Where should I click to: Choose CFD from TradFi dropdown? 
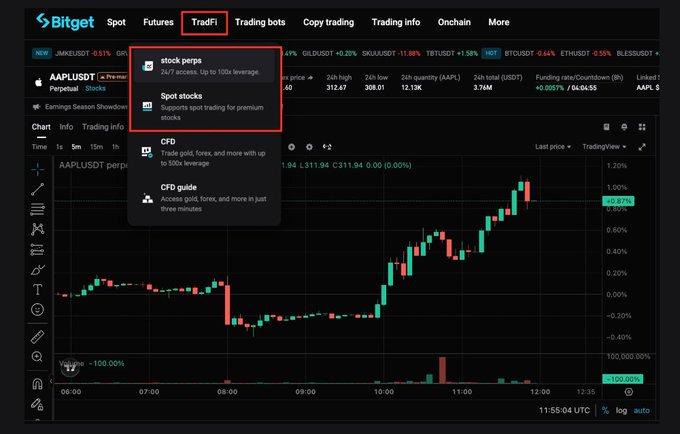point(204,152)
